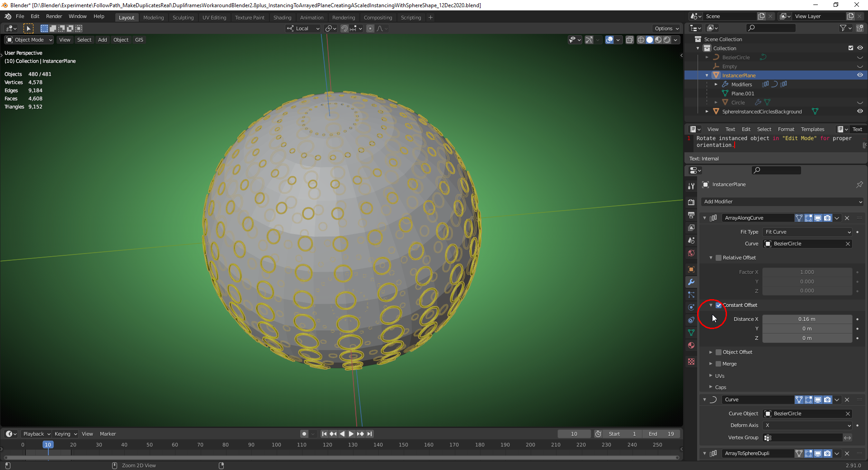This screenshot has height=470, width=868.
Task: Open the GIS menu in viewport header
Action: click(x=139, y=40)
